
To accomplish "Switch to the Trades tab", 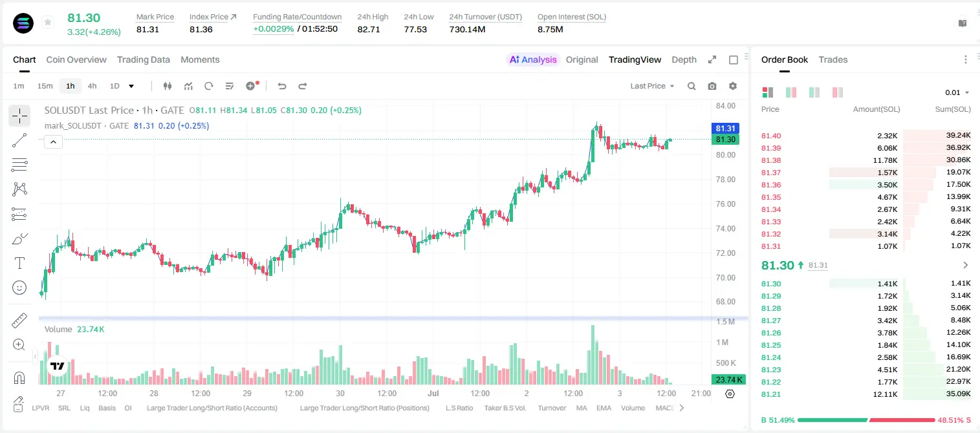I will [x=833, y=59].
